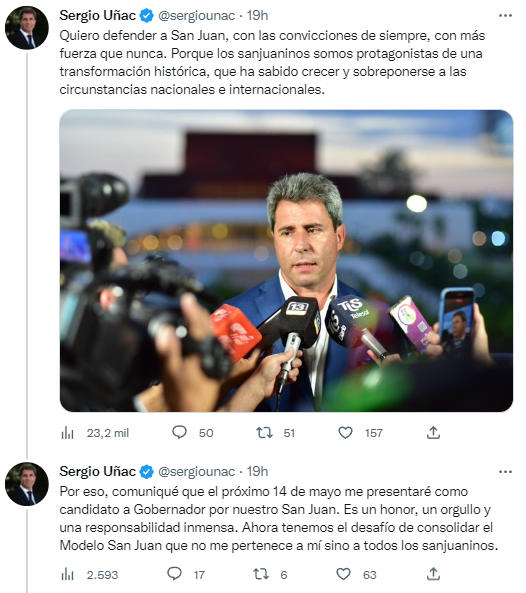526x593 pixels.
Task: Open the 19h timestamp of first tweet
Action: [258, 16]
